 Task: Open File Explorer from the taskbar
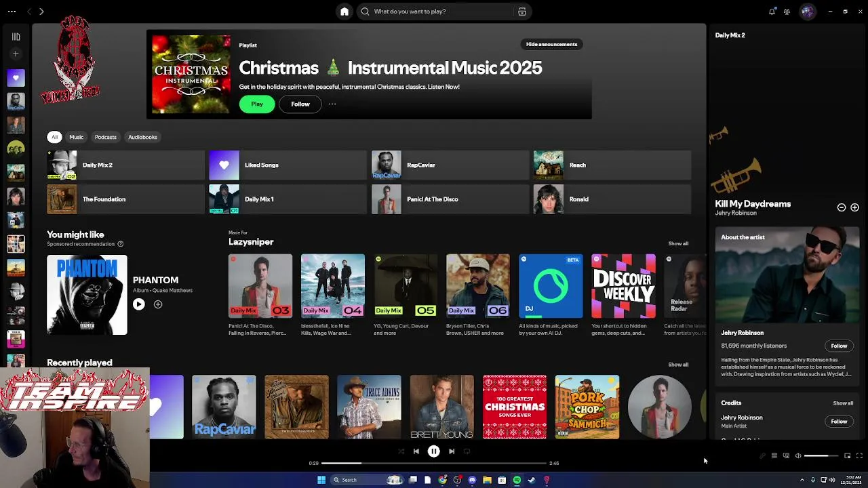pyautogui.click(x=487, y=480)
